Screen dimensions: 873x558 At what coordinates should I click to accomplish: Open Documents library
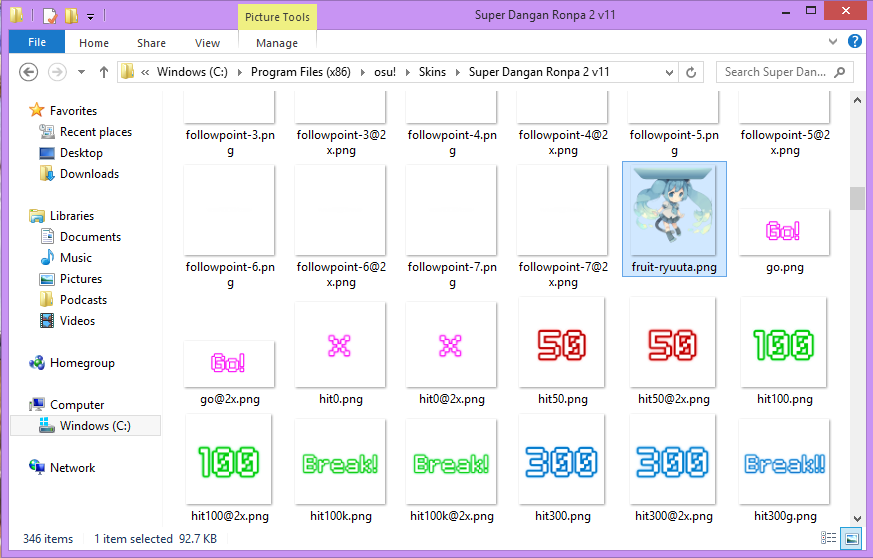click(x=90, y=237)
